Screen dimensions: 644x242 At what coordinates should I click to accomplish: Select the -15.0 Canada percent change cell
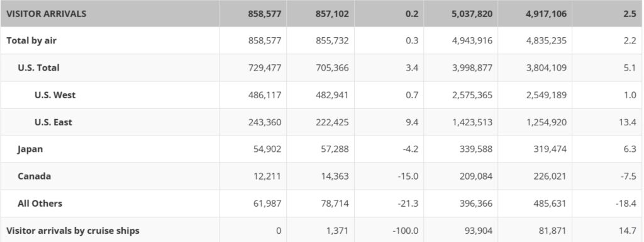[408, 176]
